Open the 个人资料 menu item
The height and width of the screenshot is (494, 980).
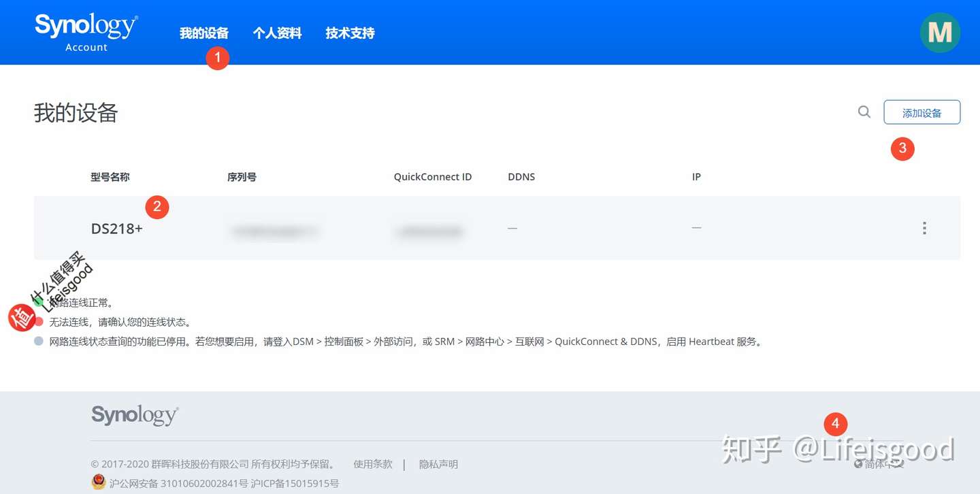pyautogui.click(x=277, y=33)
